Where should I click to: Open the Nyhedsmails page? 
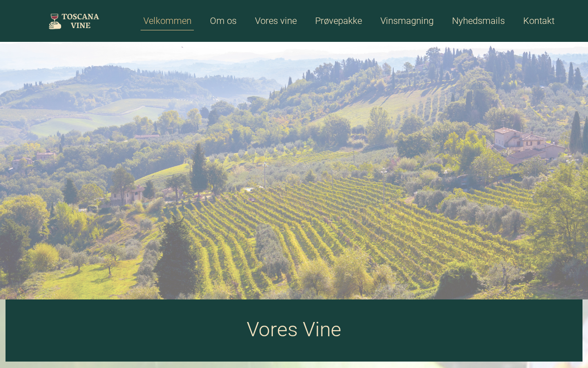pyautogui.click(x=478, y=21)
